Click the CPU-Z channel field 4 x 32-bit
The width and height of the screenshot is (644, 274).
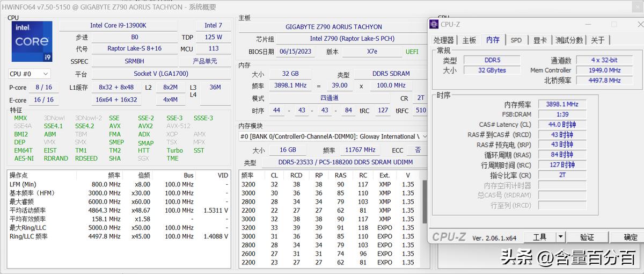[604, 60]
